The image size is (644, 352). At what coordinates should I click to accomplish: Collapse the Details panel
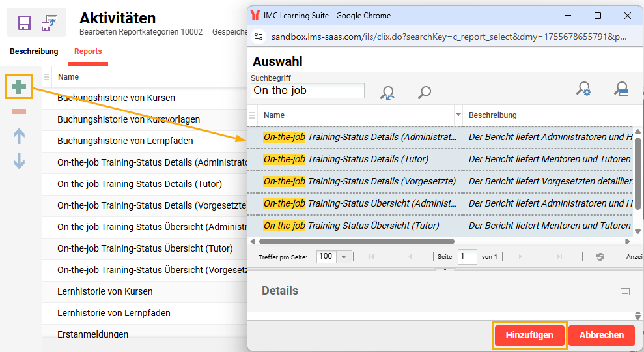coord(625,291)
